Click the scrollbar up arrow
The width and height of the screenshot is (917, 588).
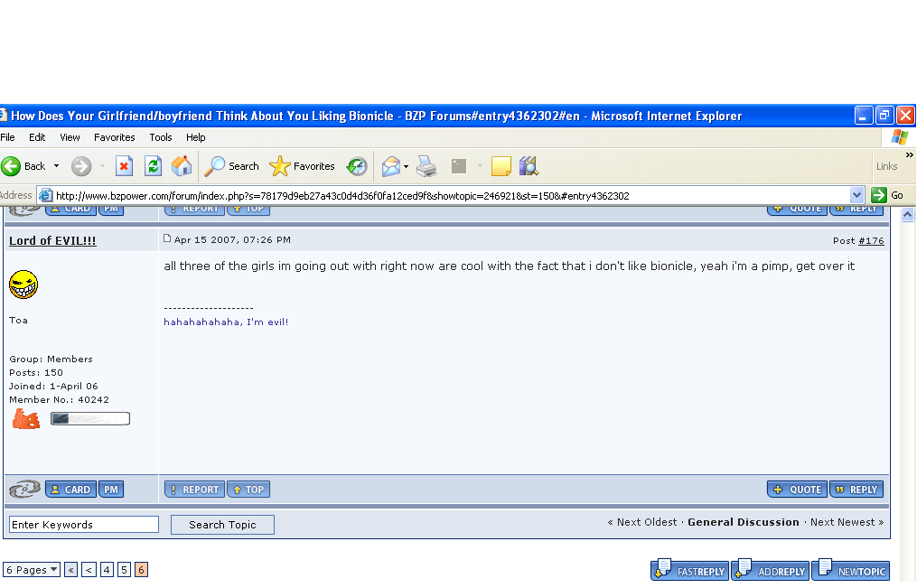[908, 214]
